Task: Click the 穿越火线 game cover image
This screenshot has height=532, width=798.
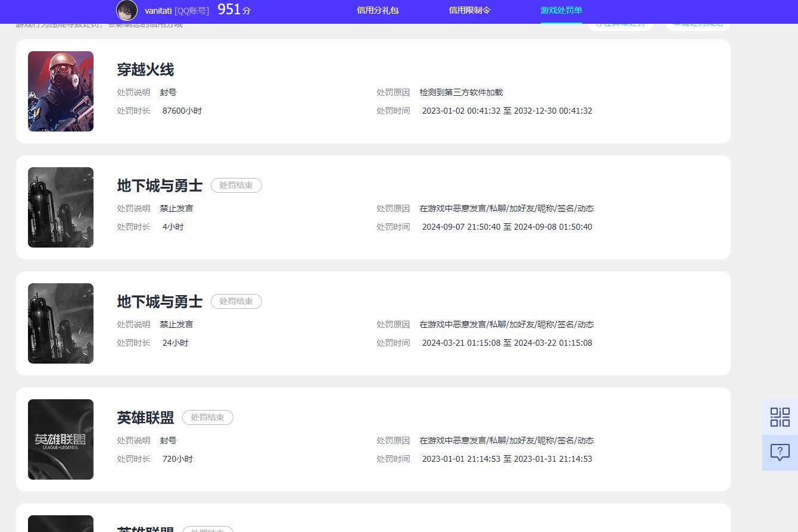Action: tap(61, 91)
